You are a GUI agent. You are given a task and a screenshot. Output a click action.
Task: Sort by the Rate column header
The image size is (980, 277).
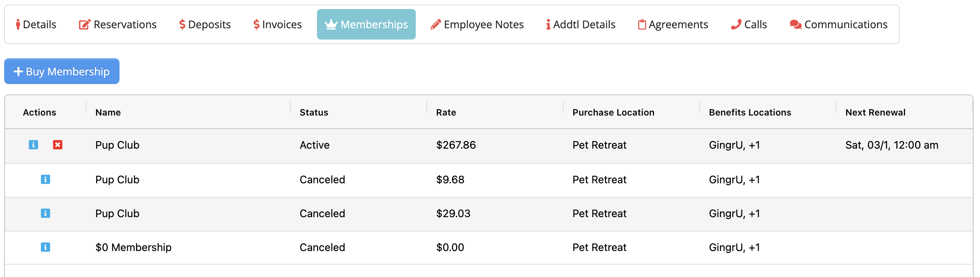coord(446,113)
